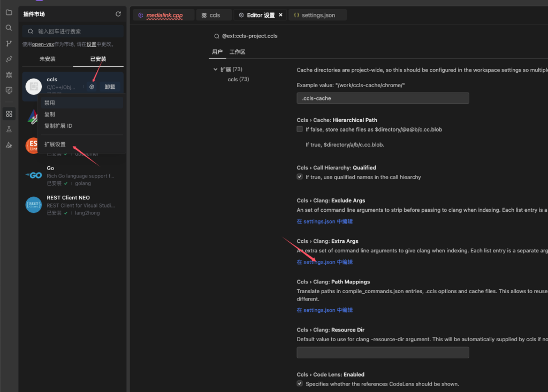The height and width of the screenshot is (392, 548).
Task: Switch to the 已安装 tab
Action: 98,59
